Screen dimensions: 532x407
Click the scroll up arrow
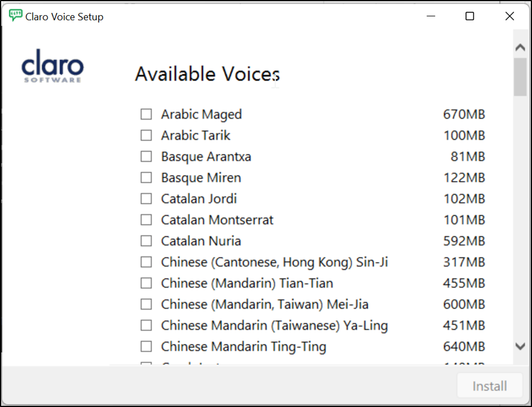tap(520, 48)
